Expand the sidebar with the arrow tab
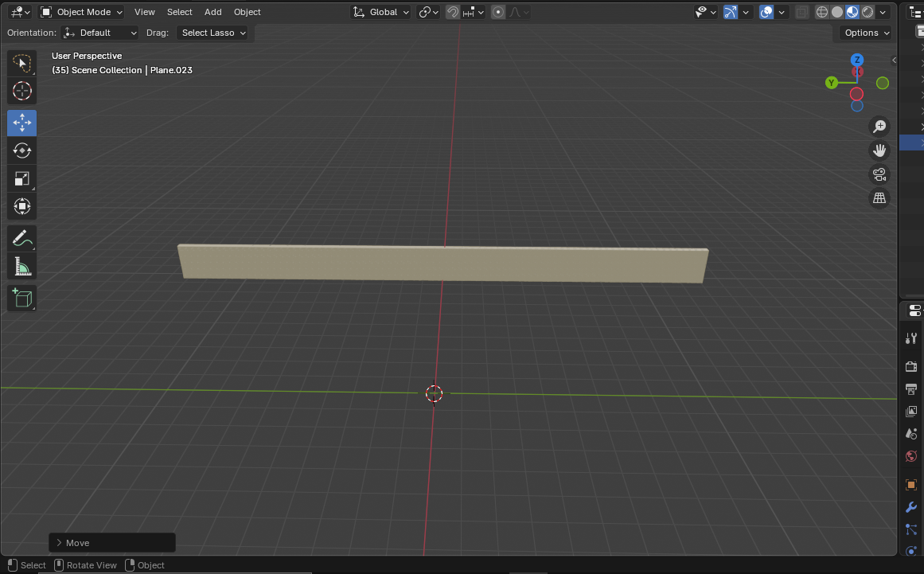924x574 pixels. pyautogui.click(x=894, y=61)
